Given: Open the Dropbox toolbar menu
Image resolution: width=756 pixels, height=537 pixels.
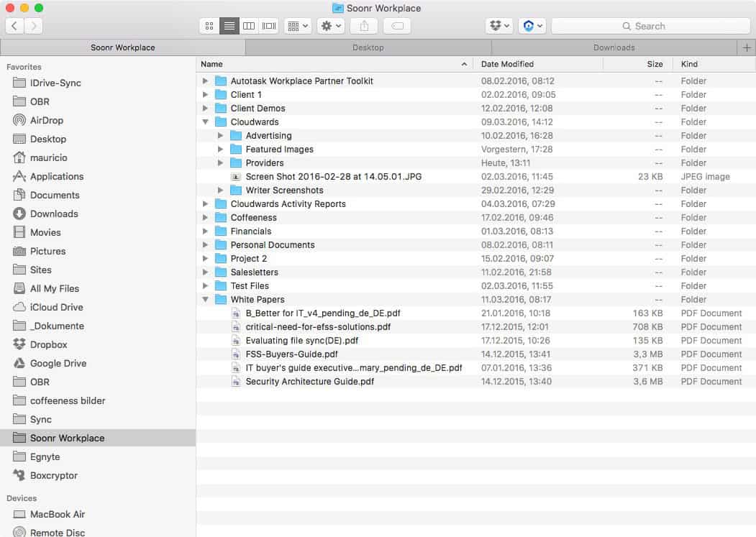Looking at the screenshot, I should pos(499,26).
